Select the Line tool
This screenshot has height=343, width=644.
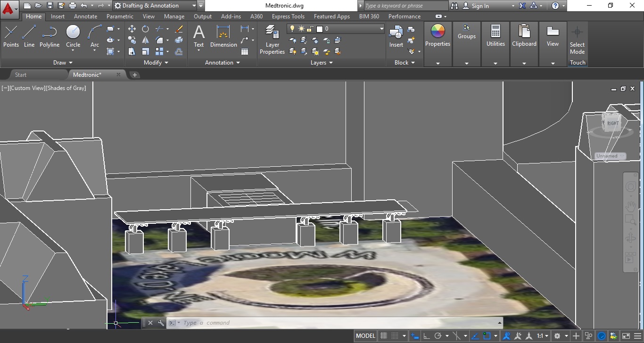point(29,37)
